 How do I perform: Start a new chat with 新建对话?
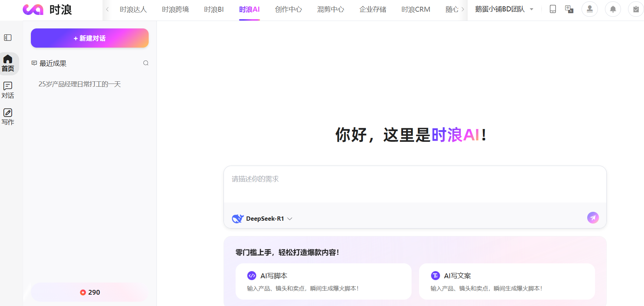pyautogui.click(x=90, y=38)
